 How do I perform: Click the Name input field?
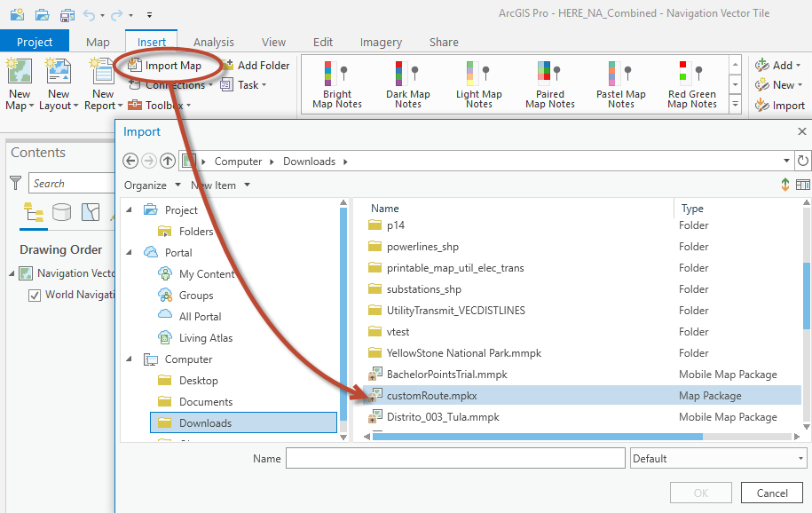[456, 458]
